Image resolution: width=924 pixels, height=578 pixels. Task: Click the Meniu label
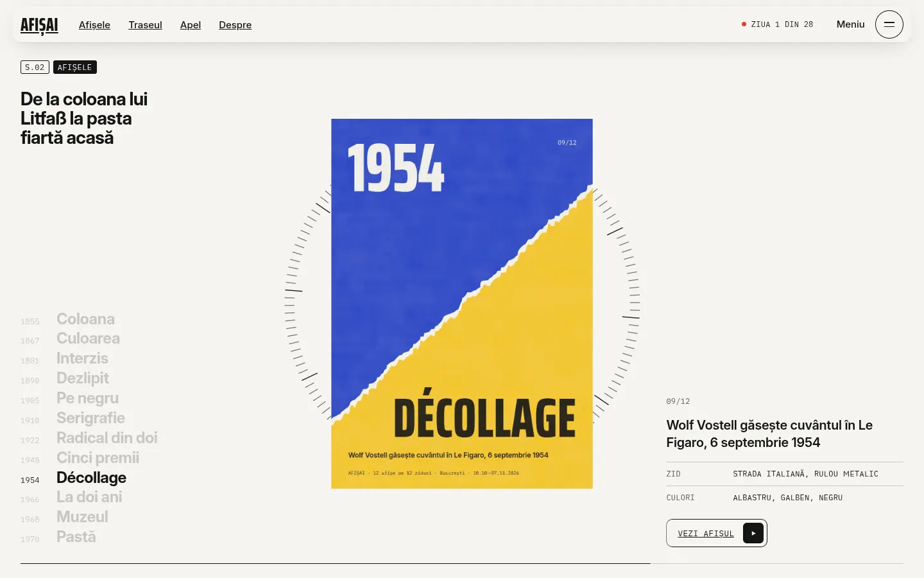(850, 24)
